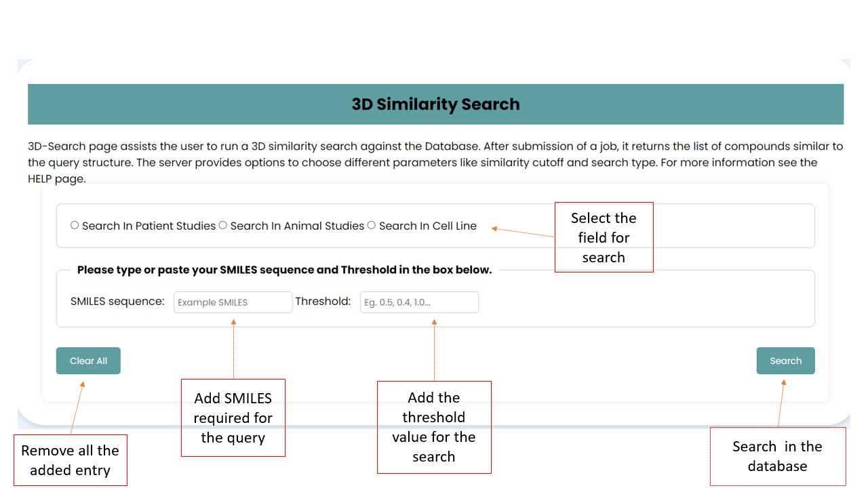Click the 'Search In Cell Line' label text

point(427,226)
